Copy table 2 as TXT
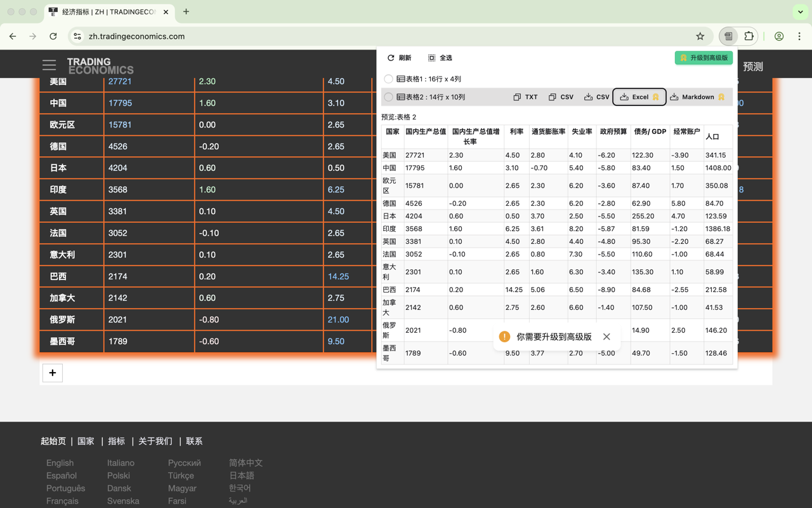 (525, 97)
